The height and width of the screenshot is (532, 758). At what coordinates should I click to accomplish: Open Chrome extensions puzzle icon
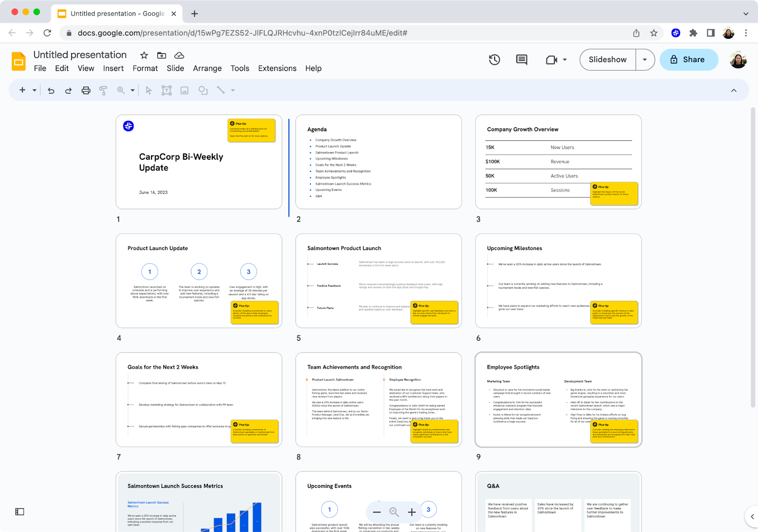[x=693, y=33]
